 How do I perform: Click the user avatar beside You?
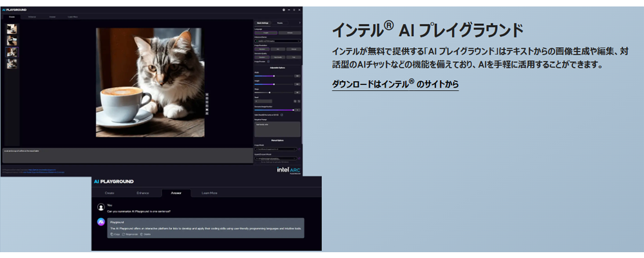click(x=100, y=208)
